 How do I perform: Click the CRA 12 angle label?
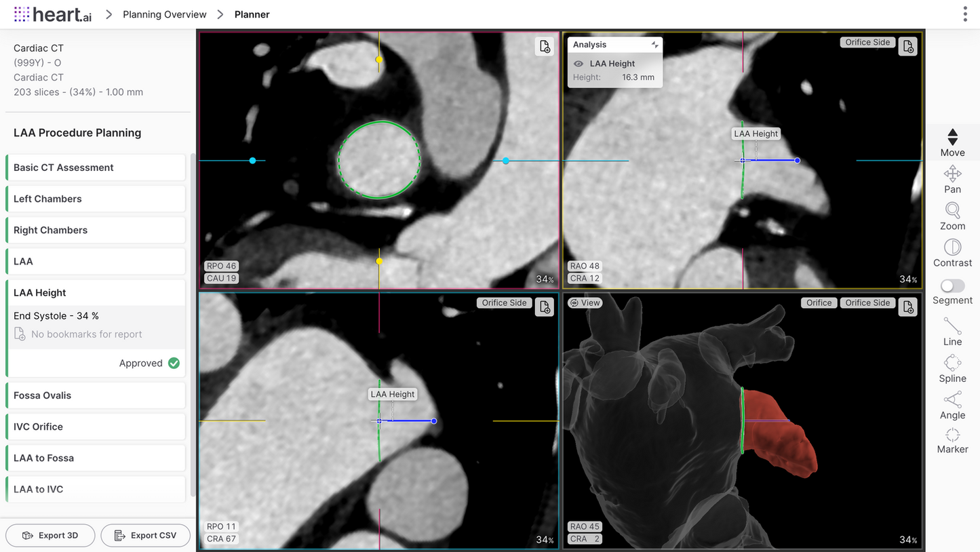point(585,279)
